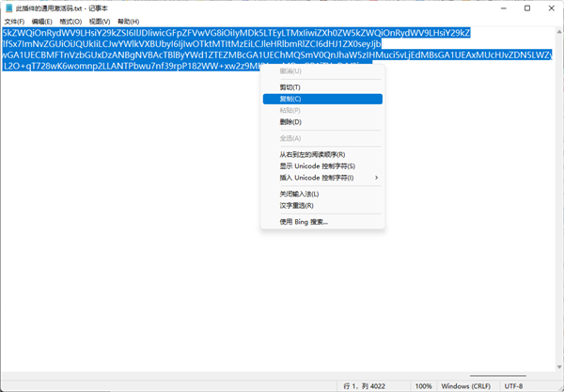Open the 文件(F) menu
The width and height of the screenshot is (564, 392).
(x=14, y=22)
